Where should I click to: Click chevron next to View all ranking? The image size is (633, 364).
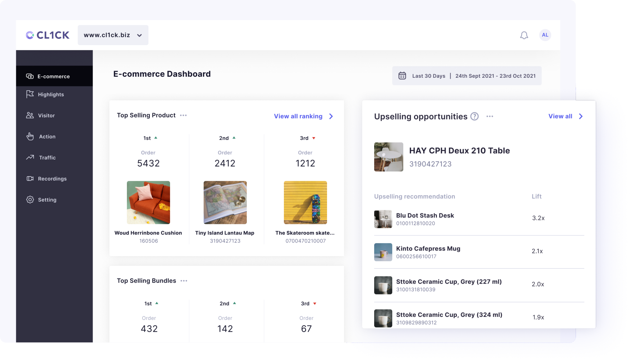[331, 116]
